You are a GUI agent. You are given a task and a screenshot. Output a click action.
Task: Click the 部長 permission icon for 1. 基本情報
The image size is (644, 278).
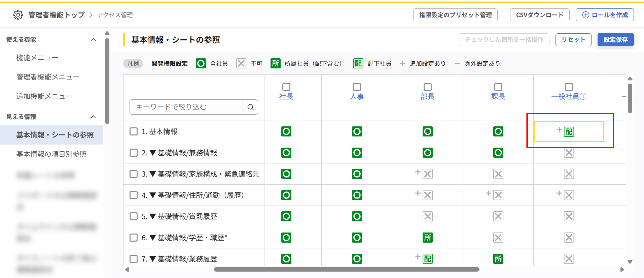tap(428, 131)
